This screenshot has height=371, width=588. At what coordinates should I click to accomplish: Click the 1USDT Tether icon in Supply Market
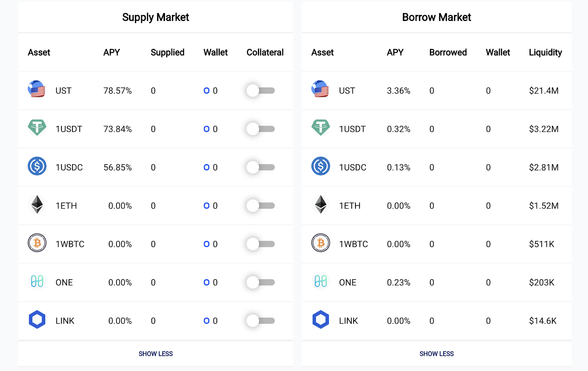(x=37, y=128)
